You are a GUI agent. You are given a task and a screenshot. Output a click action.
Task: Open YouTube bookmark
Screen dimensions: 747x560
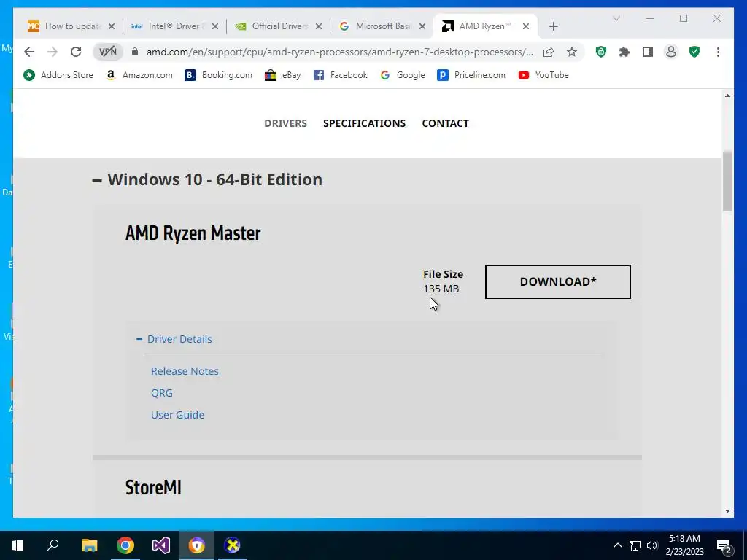click(543, 75)
